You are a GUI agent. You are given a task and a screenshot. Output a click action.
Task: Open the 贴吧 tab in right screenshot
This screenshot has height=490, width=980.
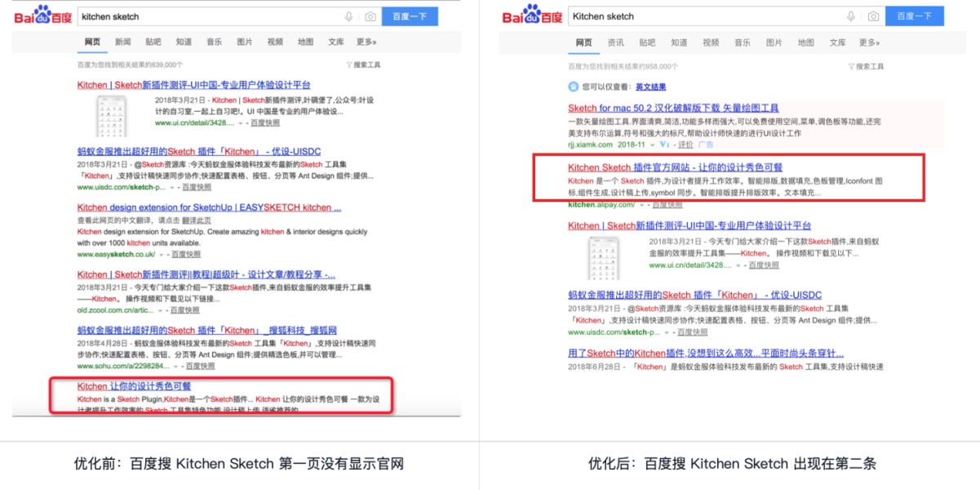click(x=647, y=42)
